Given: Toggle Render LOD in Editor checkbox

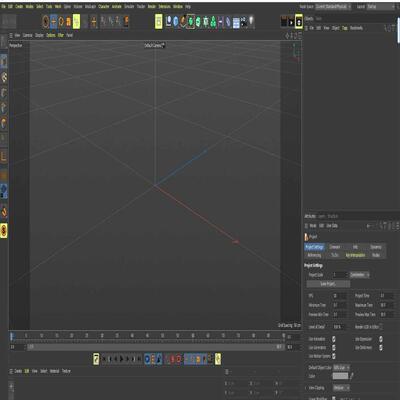Looking at the screenshot, I should [x=381, y=327].
